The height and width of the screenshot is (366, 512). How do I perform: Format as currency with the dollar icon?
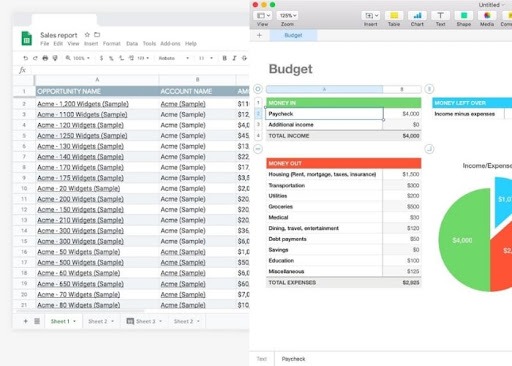(x=101, y=58)
